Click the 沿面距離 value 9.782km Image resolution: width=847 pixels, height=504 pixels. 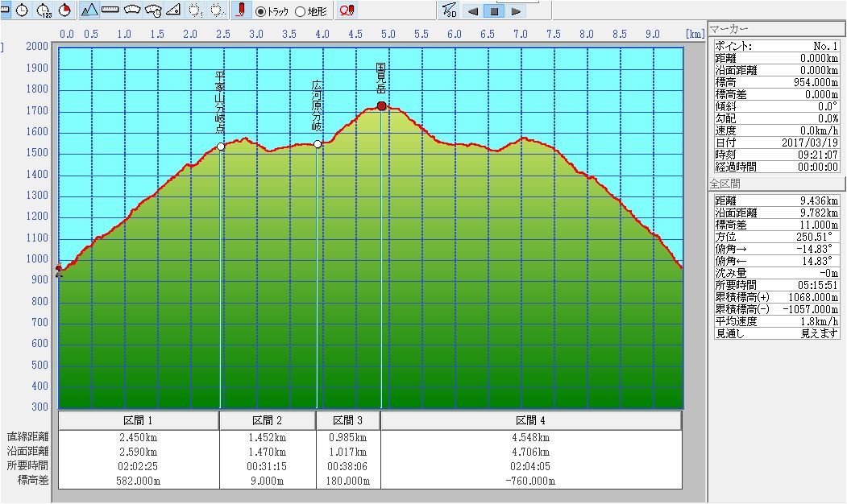819,213
